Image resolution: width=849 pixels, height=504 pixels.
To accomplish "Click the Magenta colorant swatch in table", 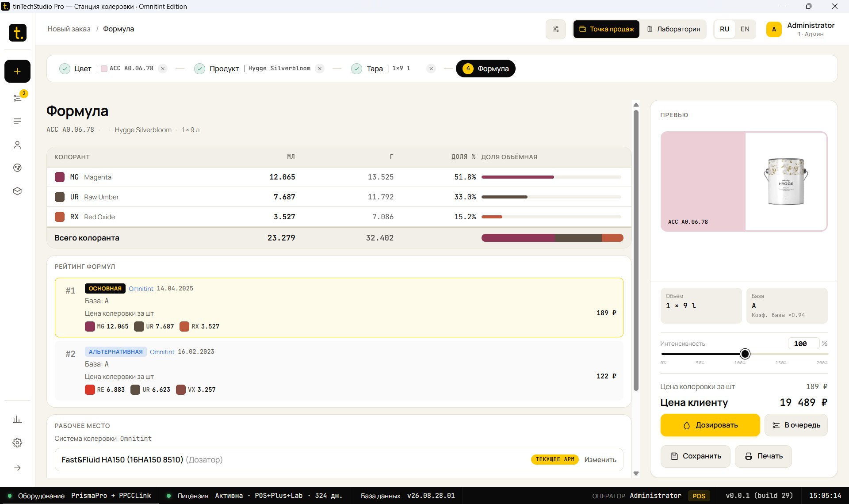I will click(x=60, y=177).
